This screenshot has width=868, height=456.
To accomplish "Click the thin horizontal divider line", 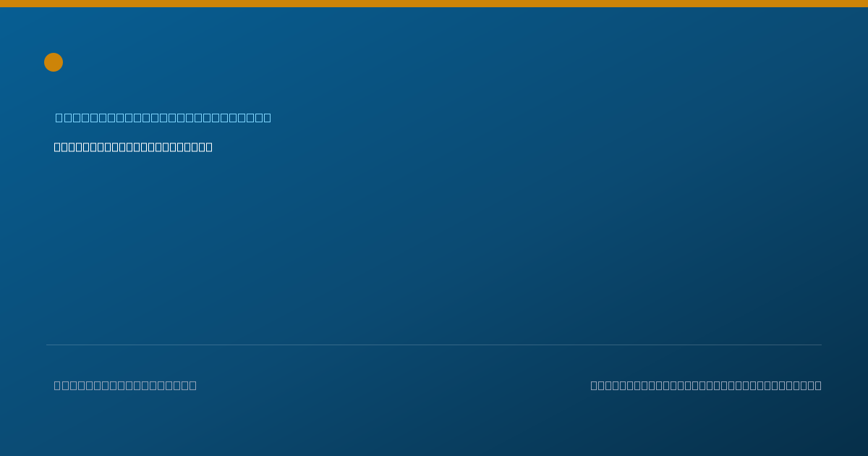I will coord(434,345).
